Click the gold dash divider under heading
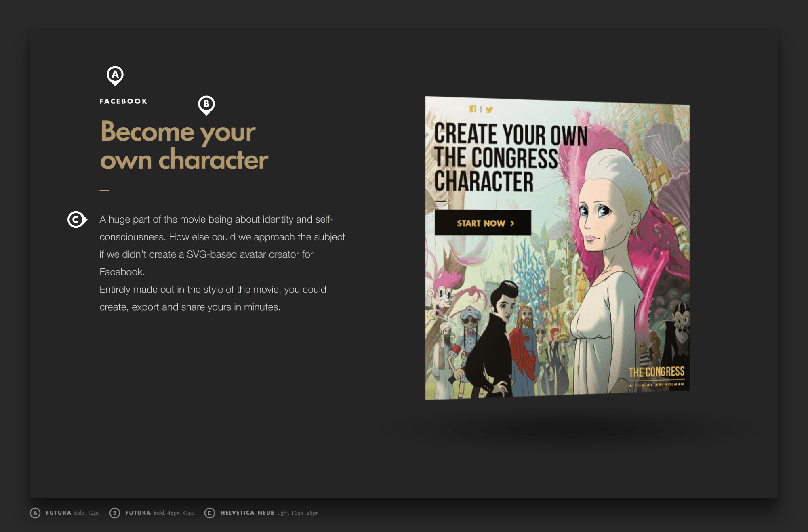808x532 pixels. pos(104,190)
